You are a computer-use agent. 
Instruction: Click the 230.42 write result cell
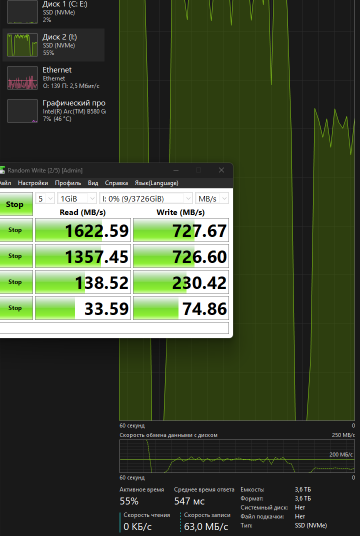point(181,282)
